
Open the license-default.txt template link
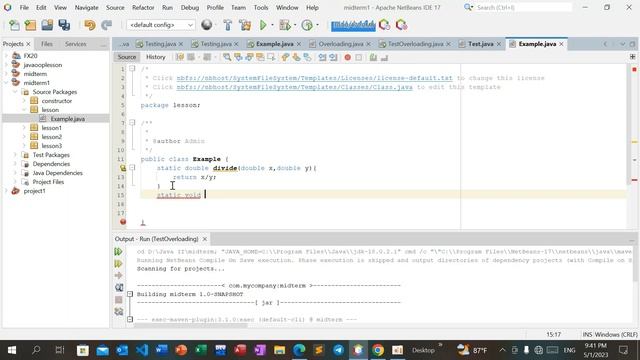point(314,78)
